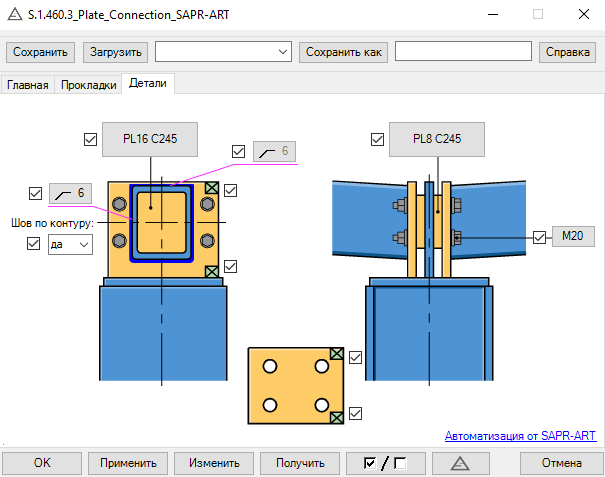Click top-right green chamfer marker on bolted plate
This screenshot has width=605, height=477.
point(212,188)
